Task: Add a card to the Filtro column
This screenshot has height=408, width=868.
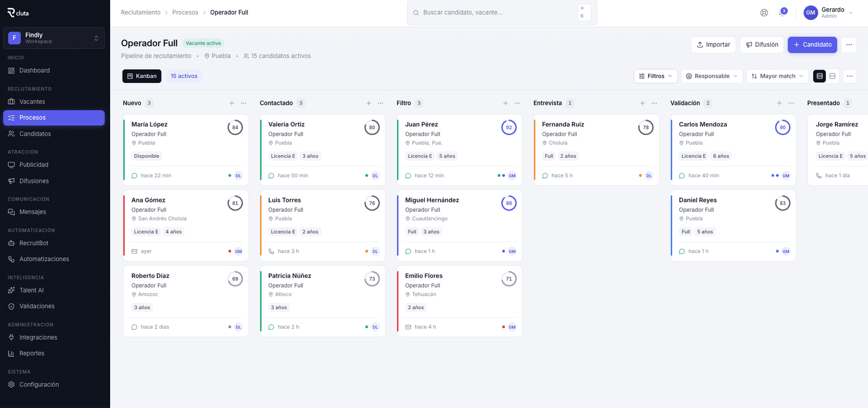Action: [506, 103]
